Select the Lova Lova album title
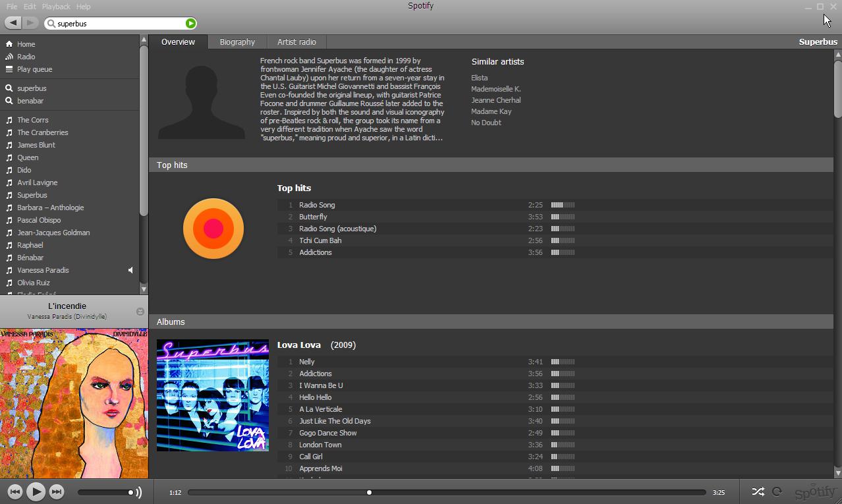The height and width of the screenshot is (504, 842). [299, 345]
